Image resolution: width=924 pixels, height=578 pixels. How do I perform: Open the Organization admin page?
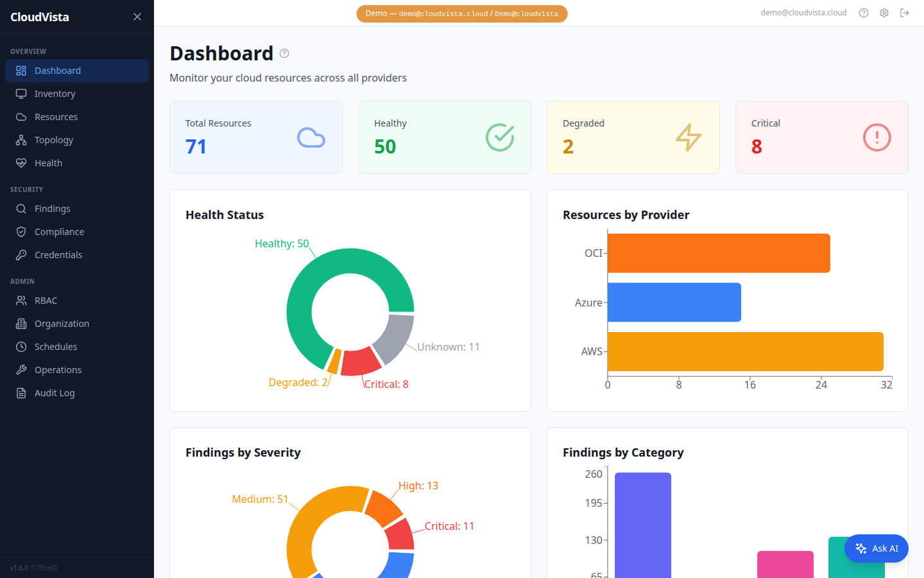[x=22, y=323]
